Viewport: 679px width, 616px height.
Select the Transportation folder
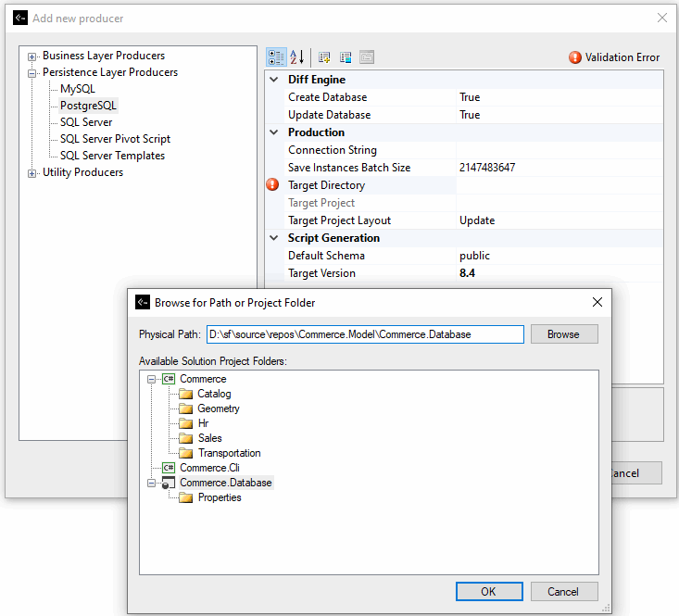230,453
